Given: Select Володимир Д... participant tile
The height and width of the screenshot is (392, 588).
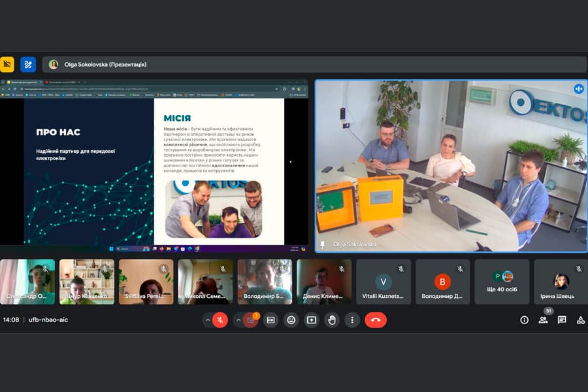Looking at the screenshot, I should click(442, 282).
